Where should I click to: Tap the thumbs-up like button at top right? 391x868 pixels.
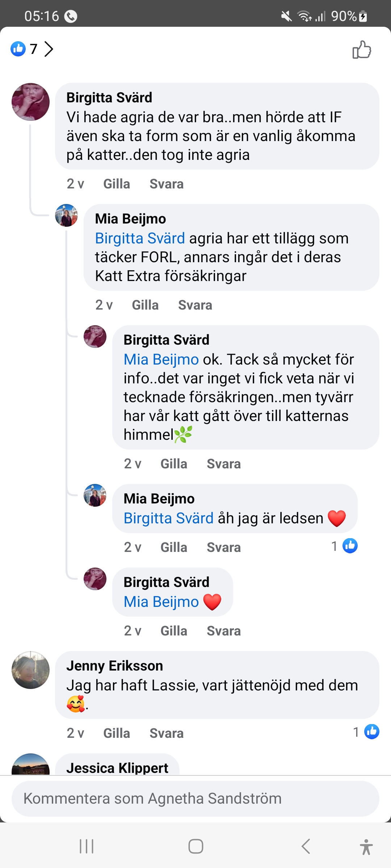(362, 50)
